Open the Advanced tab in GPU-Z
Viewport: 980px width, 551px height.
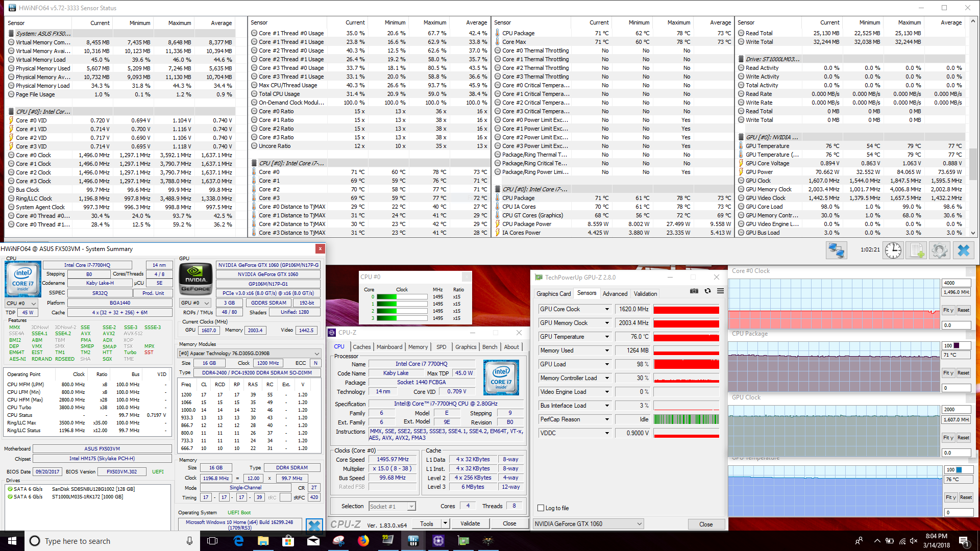[615, 294]
